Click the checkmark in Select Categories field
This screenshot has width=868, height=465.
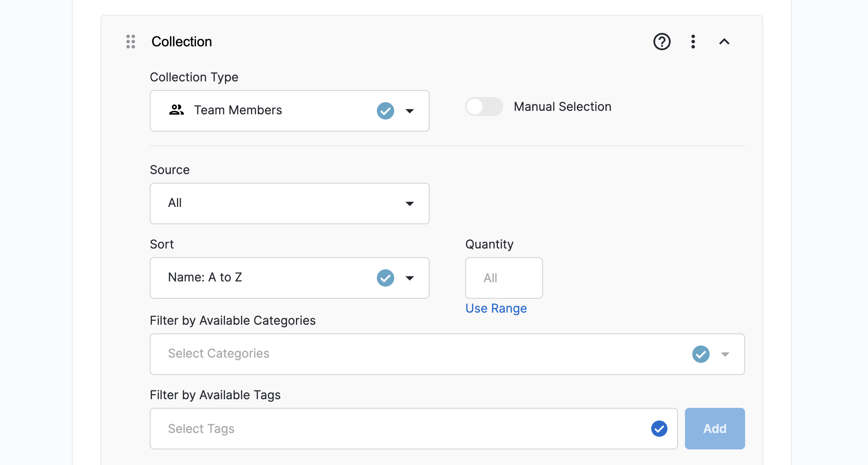tap(701, 354)
